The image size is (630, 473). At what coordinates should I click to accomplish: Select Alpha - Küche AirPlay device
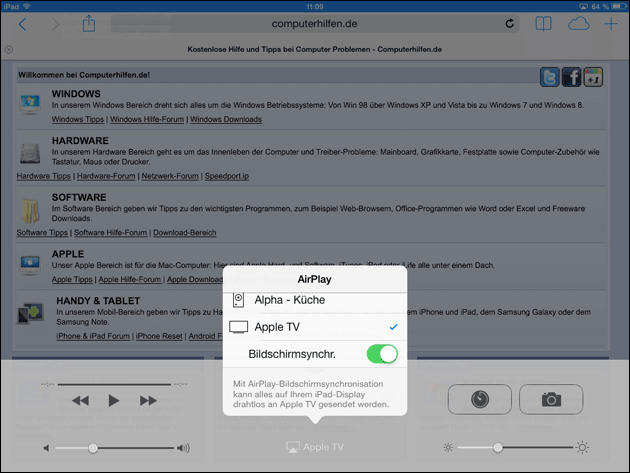click(x=315, y=300)
